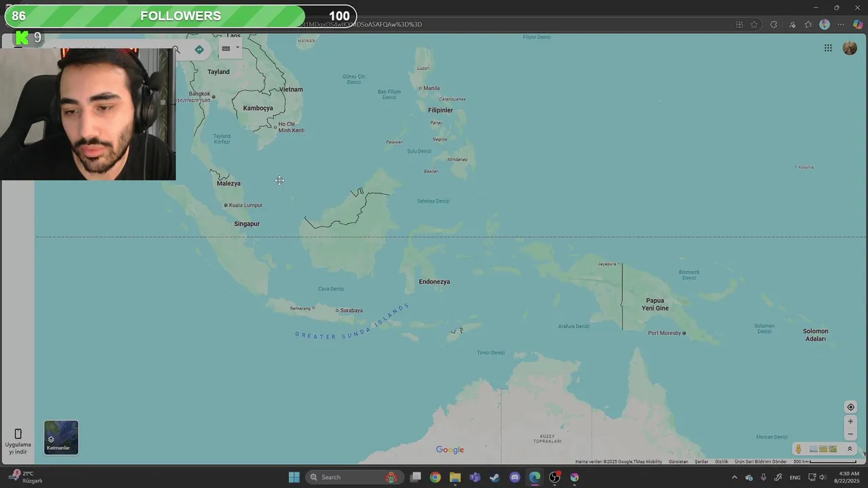Viewport: 868px width, 488px height.
Task: Click the Kamboçya country label
Action: (258, 108)
